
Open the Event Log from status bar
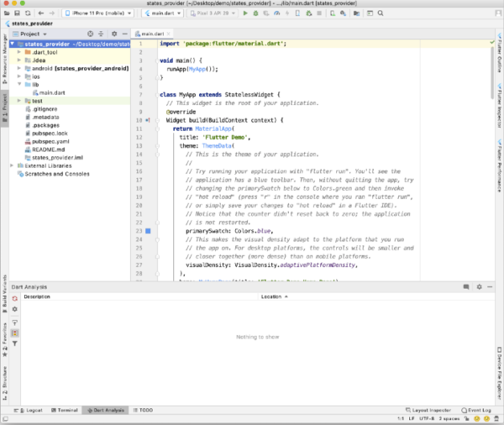[x=478, y=410]
